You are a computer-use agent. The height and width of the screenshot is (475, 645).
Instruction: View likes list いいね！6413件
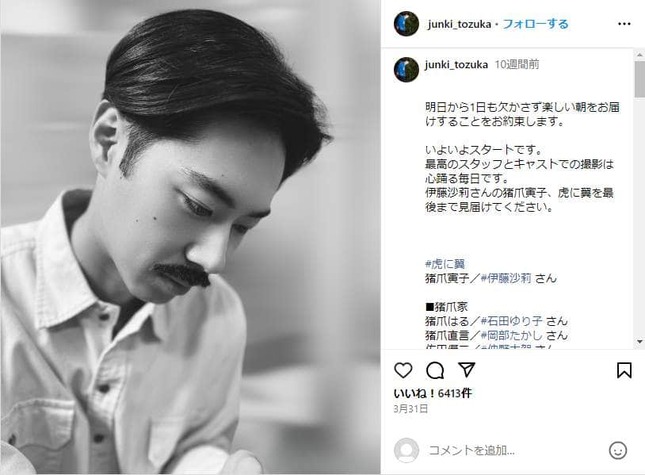(432, 394)
